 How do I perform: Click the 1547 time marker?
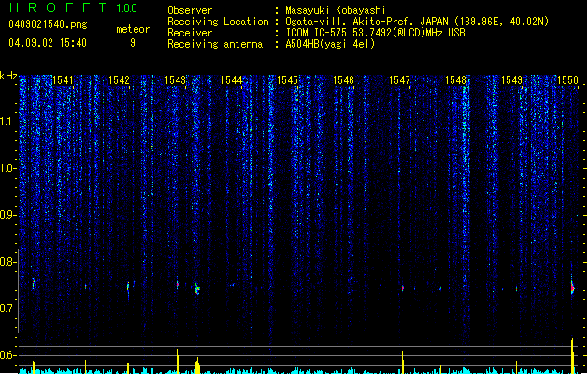(399, 80)
